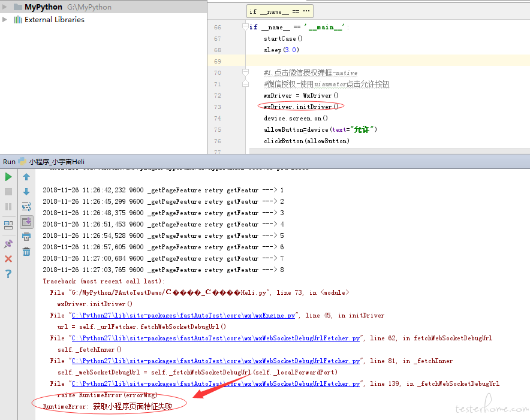Jump down the stack trace with down arrow
The width and height of the screenshot is (530, 420).
(26, 192)
